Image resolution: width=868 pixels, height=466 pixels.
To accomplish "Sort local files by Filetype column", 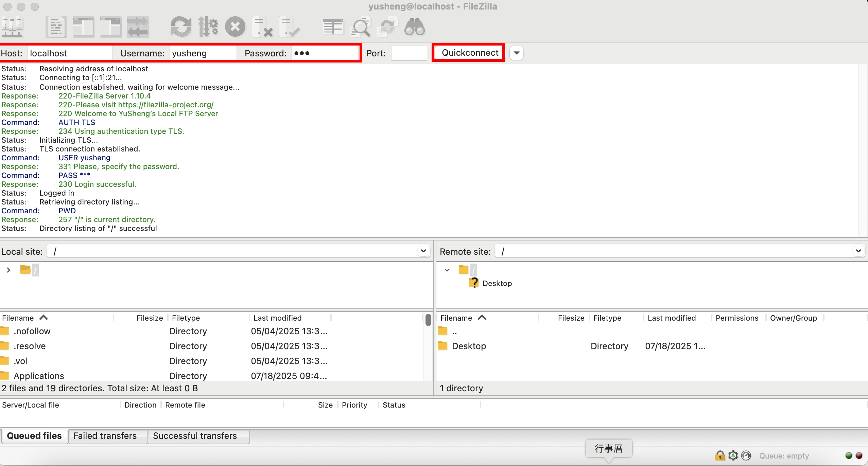I will point(209,318).
